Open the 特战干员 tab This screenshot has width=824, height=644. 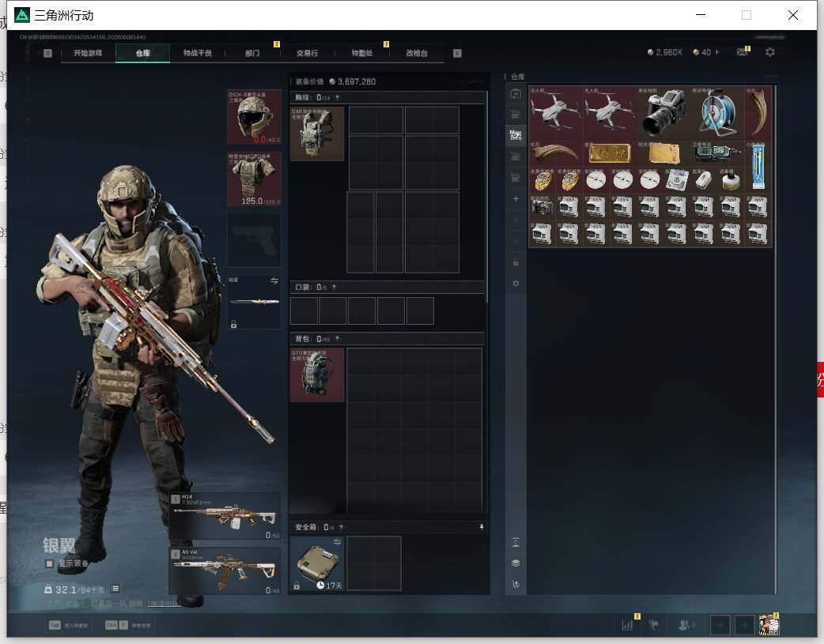[x=198, y=53]
